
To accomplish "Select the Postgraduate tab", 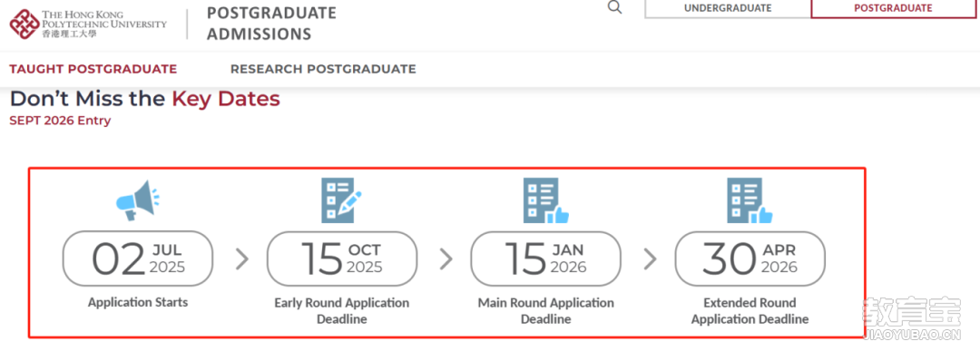I will pyautogui.click(x=893, y=9).
